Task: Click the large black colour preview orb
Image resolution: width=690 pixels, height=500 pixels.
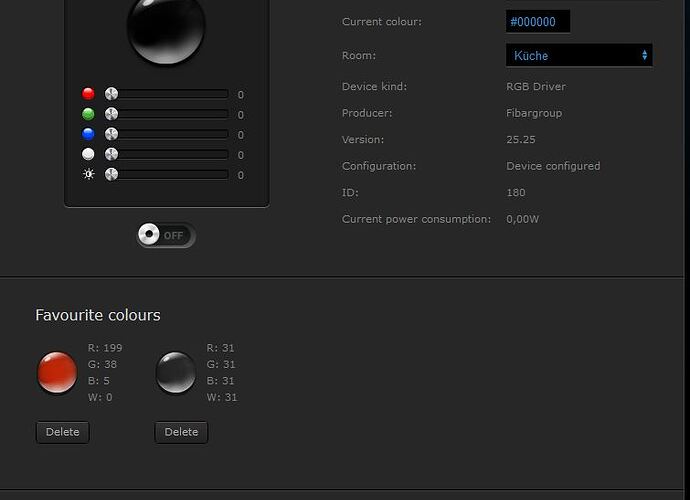Action: click(x=165, y=28)
